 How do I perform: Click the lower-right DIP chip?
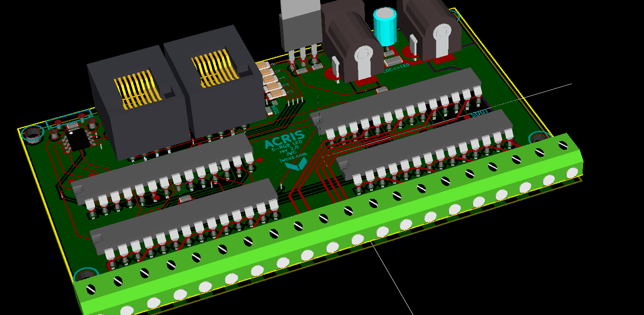click(425, 146)
